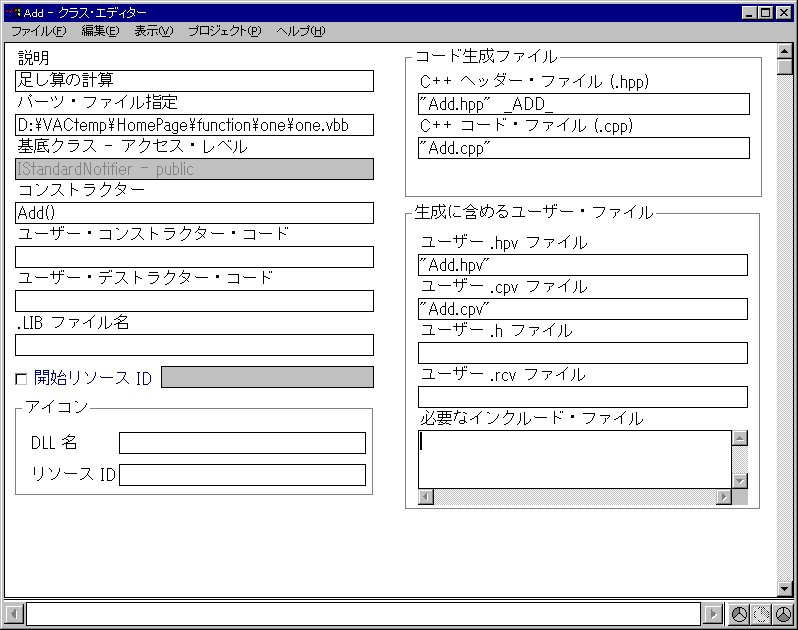Click the DLL 名 input field
798x630 pixels.
[243, 443]
